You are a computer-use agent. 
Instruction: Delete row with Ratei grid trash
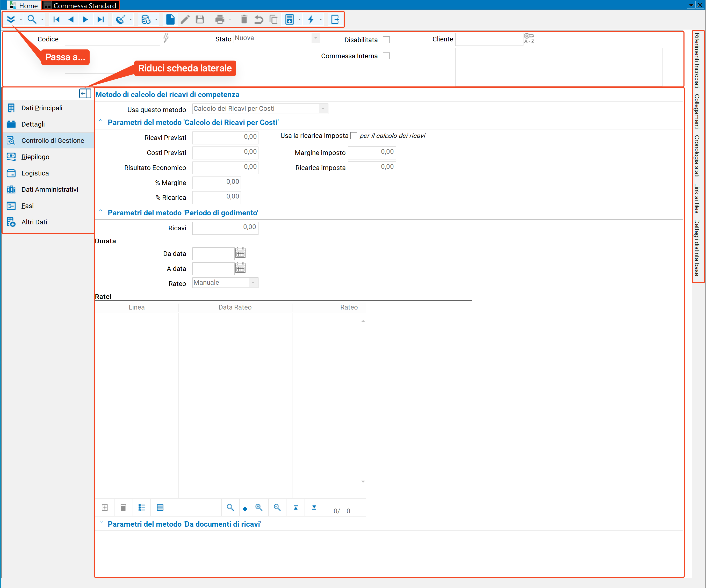coord(123,507)
